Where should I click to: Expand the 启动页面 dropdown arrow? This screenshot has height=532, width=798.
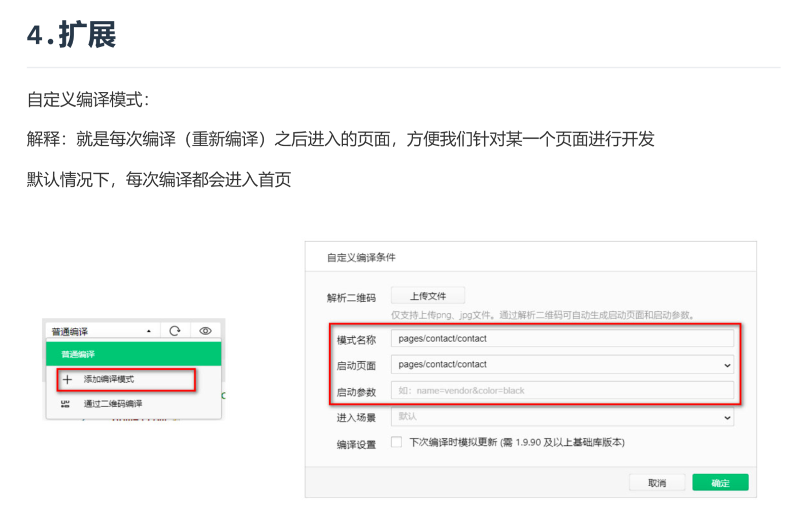click(727, 365)
